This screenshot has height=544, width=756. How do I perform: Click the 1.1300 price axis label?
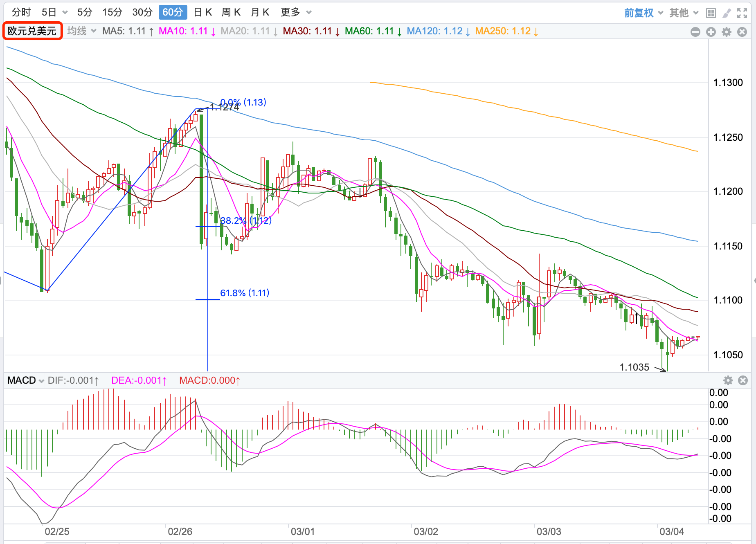[728, 83]
